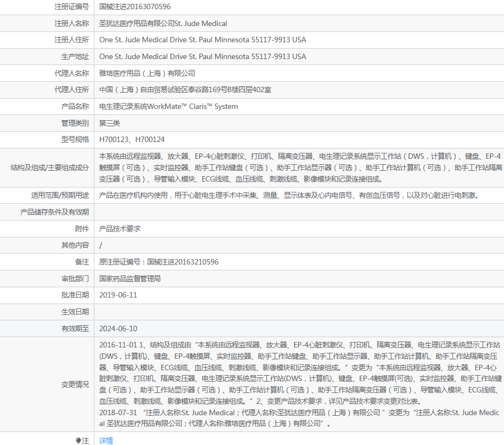
Task: Click the 管理类别 label
Action: click(75, 123)
